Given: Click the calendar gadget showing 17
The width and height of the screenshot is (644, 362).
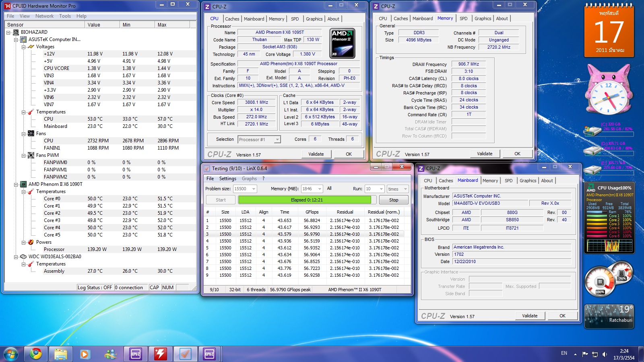Looking at the screenshot, I should click(x=609, y=31).
